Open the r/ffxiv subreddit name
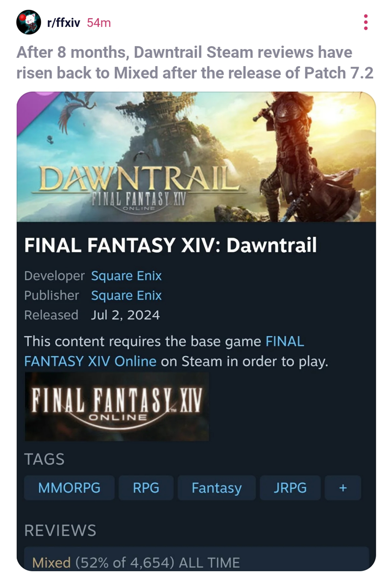 [x=64, y=23]
